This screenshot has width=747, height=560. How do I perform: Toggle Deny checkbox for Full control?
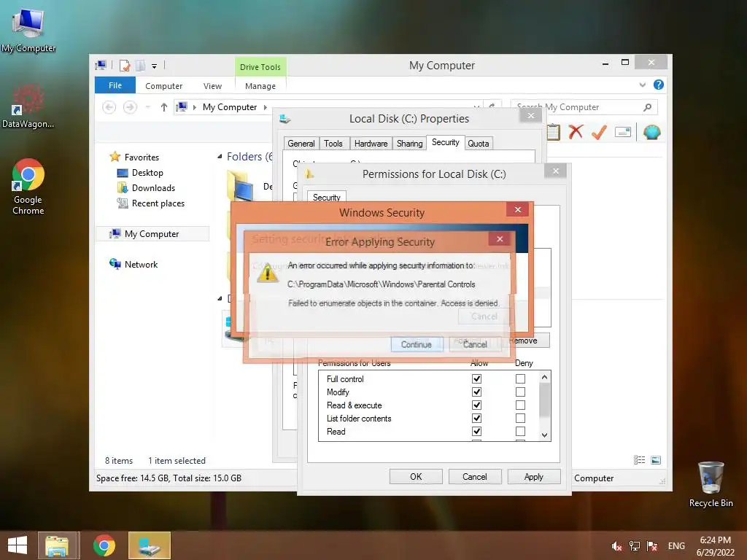click(520, 378)
